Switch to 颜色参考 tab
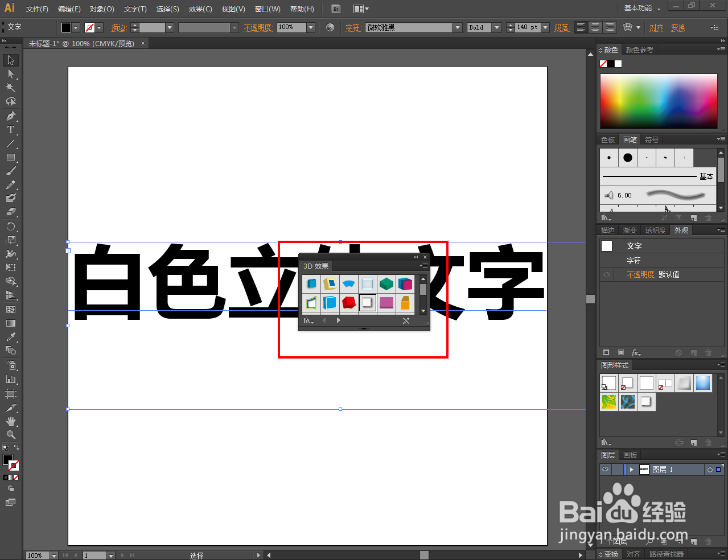This screenshot has width=728, height=560. [x=639, y=50]
